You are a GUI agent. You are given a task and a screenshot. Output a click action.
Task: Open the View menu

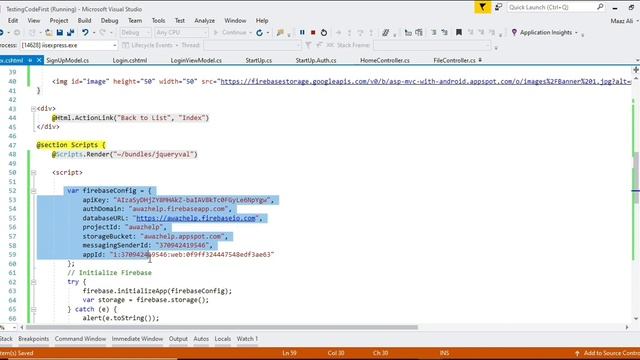pyautogui.click(x=33, y=20)
